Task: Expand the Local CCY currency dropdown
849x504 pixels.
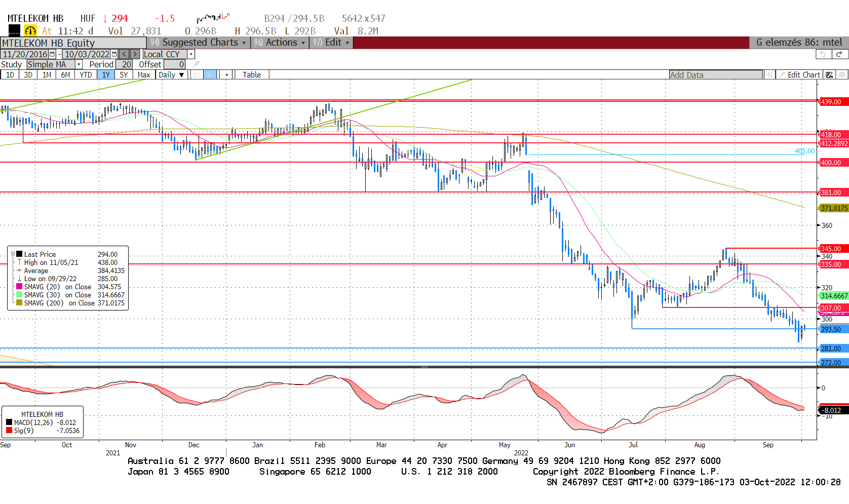Action: [191, 54]
